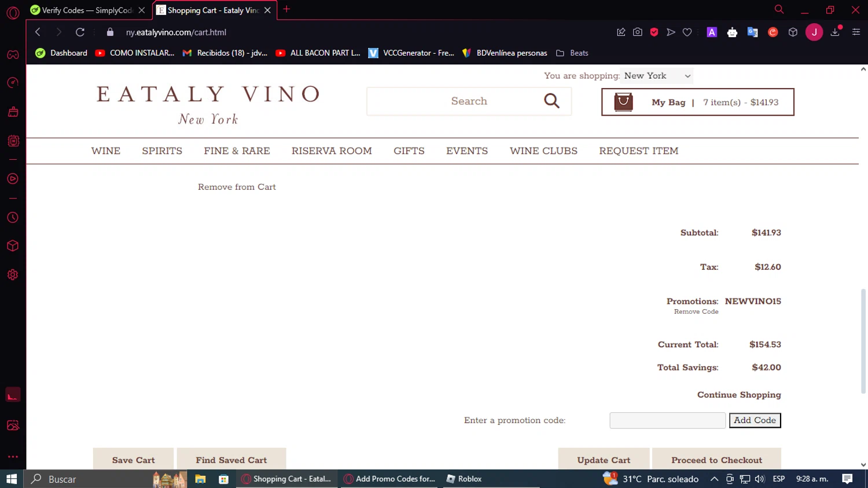Open the notification center icon
The image size is (868, 488).
847,479
